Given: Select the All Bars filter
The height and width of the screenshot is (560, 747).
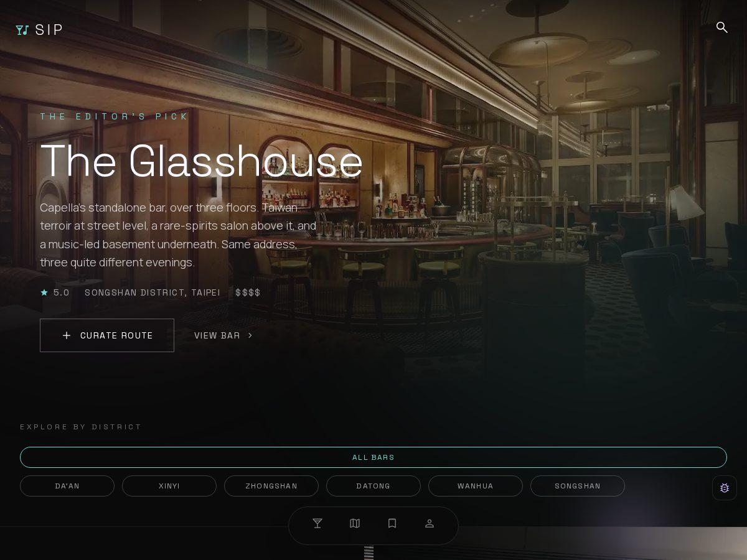Looking at the screenshot, I should tap(374, 457).
